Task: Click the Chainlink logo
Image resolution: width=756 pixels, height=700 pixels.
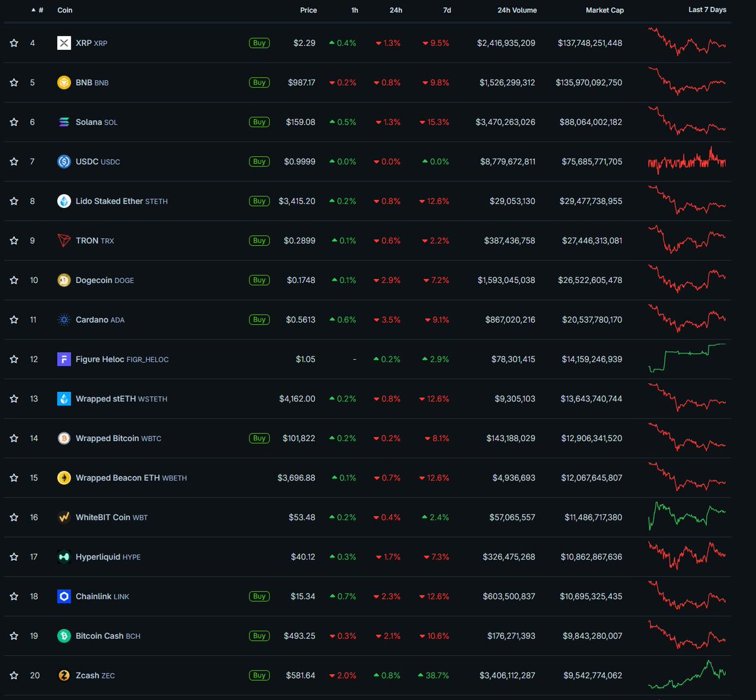Action: 64,597
